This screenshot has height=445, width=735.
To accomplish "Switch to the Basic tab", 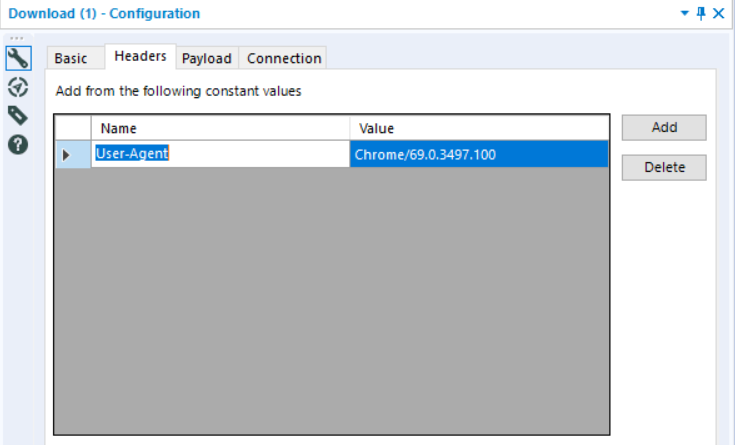I will tap(71, 58).
